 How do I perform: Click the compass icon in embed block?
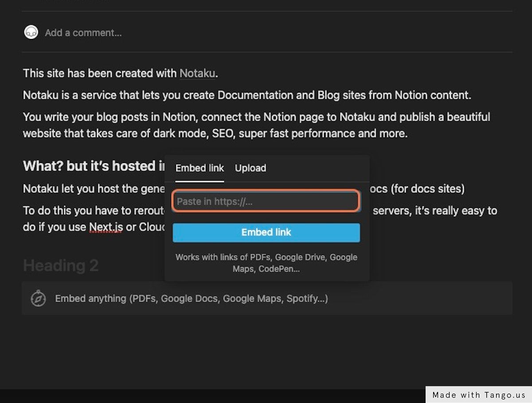pos(39,298)
